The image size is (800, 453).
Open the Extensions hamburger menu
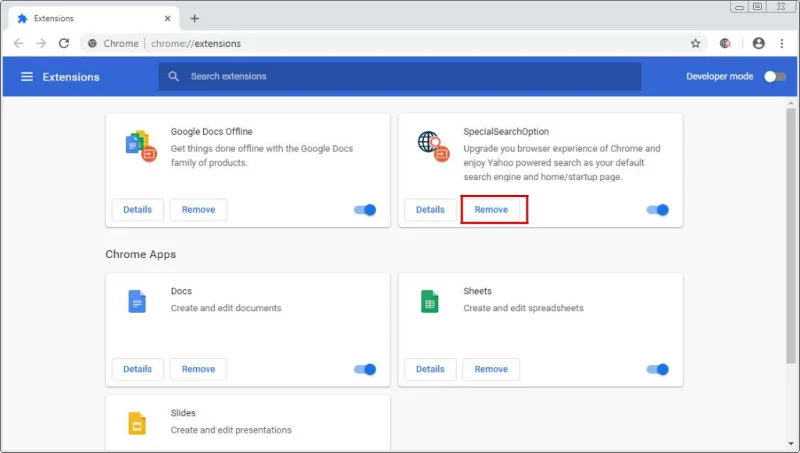tap(27, 77)
